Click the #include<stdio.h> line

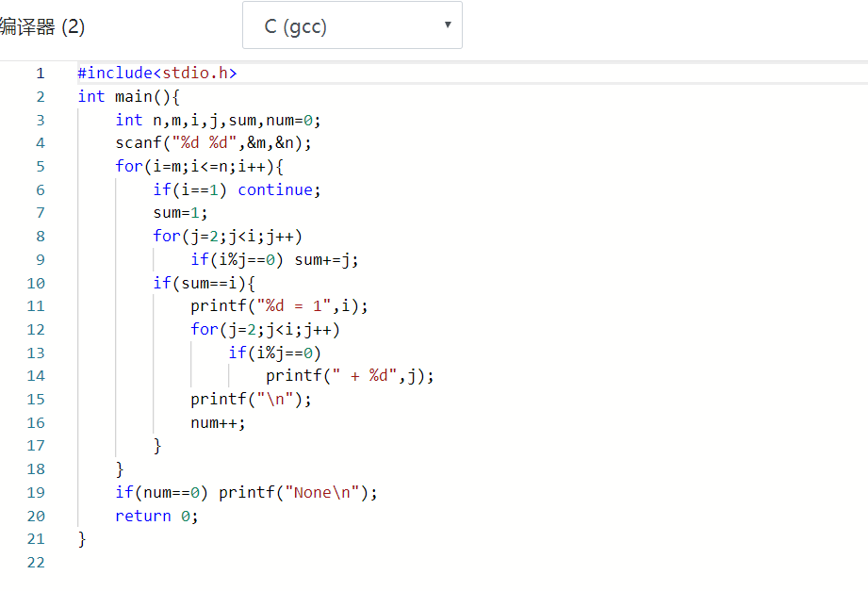[157, 74]
